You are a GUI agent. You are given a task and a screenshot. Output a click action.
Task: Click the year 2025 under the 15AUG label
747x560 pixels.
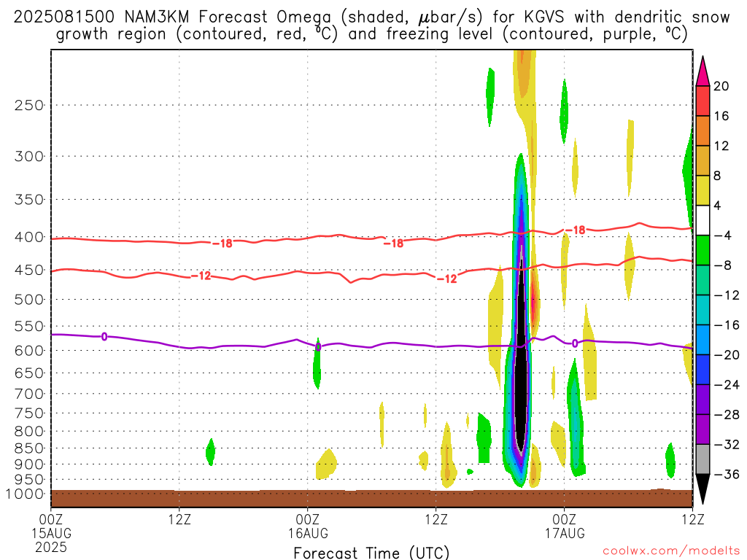(51, 547)
